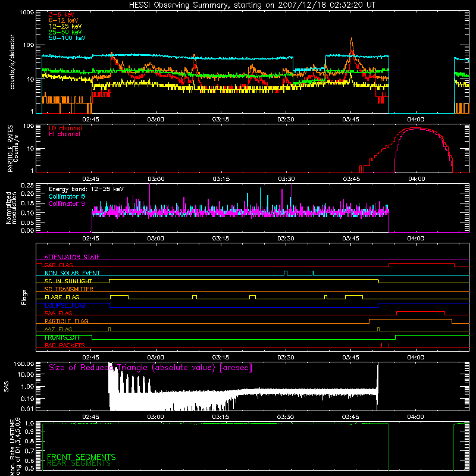Click the Energy band: 12-25 keV label
Image resolution: width=476 pixels, height=476 pixels.
point(86,189)
